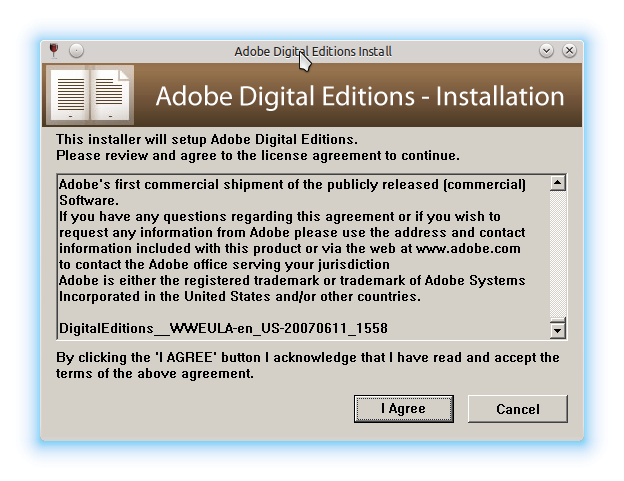Click the "Adobe's first commercial shipment" license line

292,184
